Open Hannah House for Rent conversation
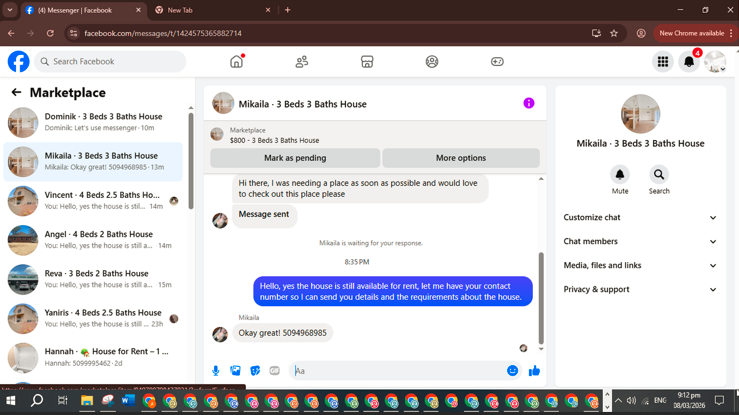This screenshot has width=739, height=415. tap(93, 358)
